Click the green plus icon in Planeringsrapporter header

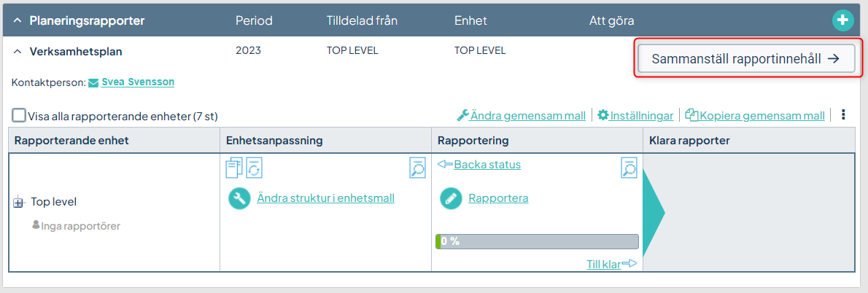click(842, 20)
